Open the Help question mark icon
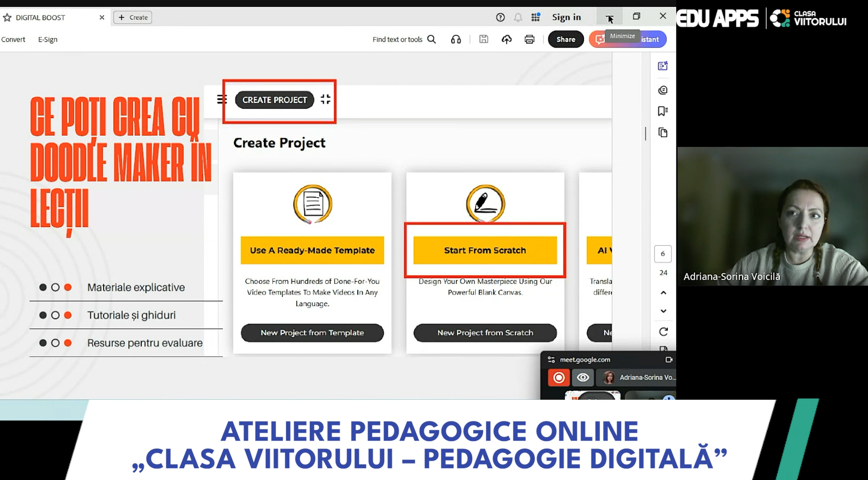 coord(500,17)
